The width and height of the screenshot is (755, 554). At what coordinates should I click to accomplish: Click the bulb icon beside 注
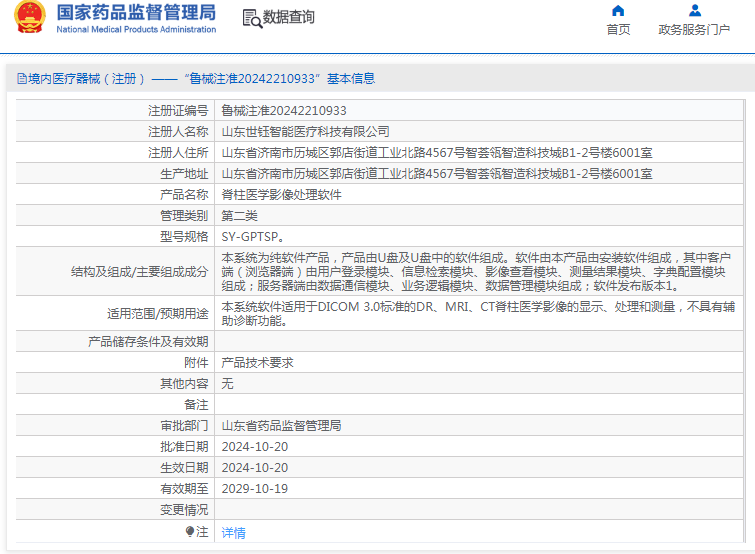(x=190, y=531)
